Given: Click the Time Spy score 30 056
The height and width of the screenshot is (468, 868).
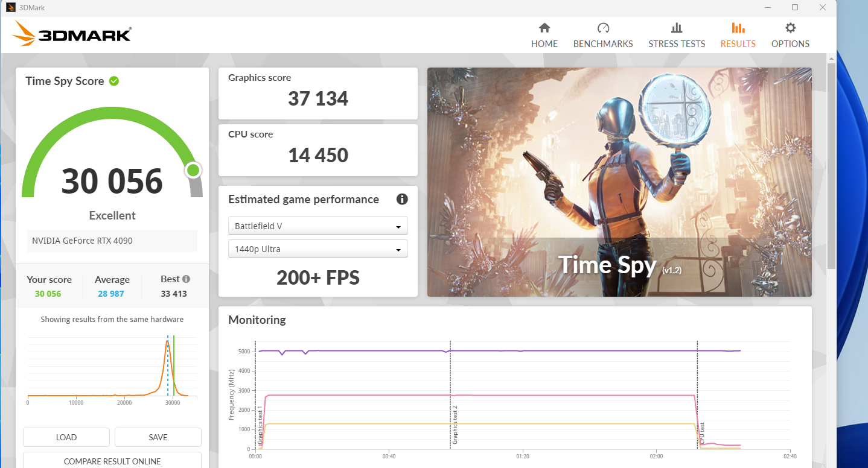Looking at the screenshot, I should (112, 181).
